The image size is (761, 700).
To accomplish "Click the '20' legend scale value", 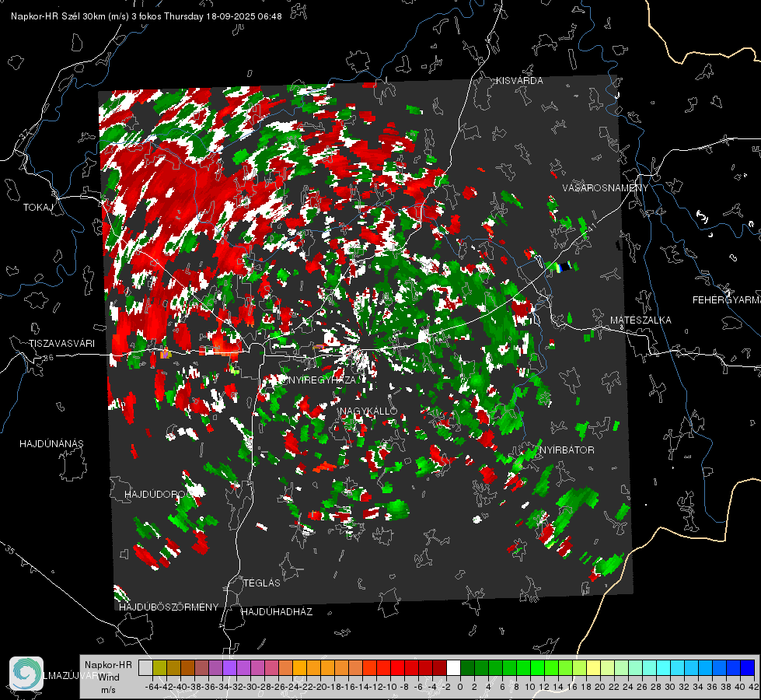I will tap(599, 687).
